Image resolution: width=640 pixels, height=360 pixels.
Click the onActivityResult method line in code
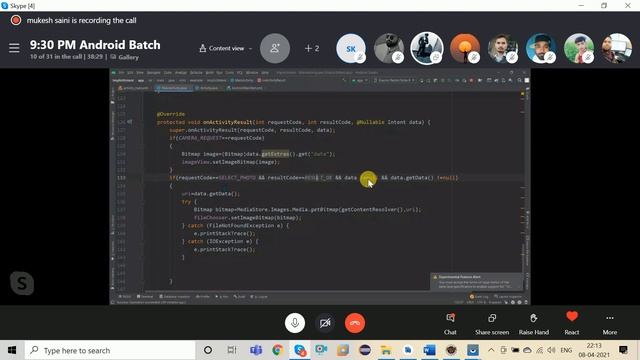pyautogui.click(x=293, y=122)
